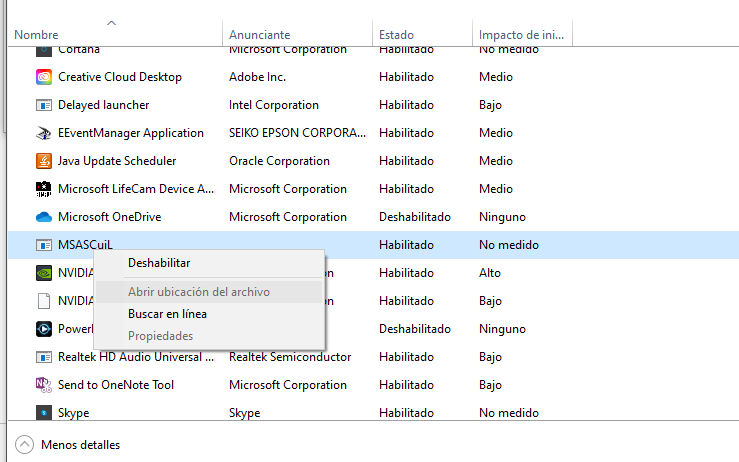
Task: Click the Delayed launcher icon
Action: pyautogui.click(x=43, y=105)
